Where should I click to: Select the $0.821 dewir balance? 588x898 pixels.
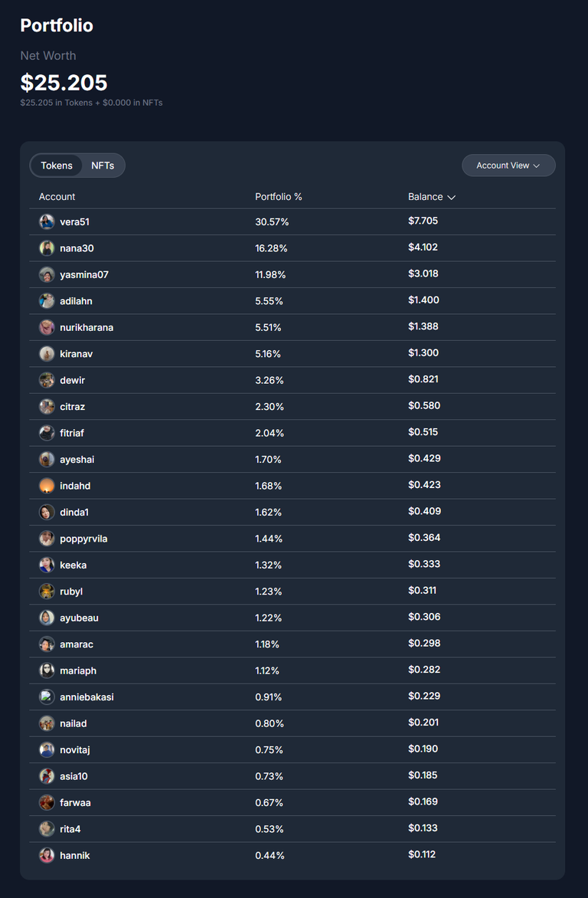[423, 379]
